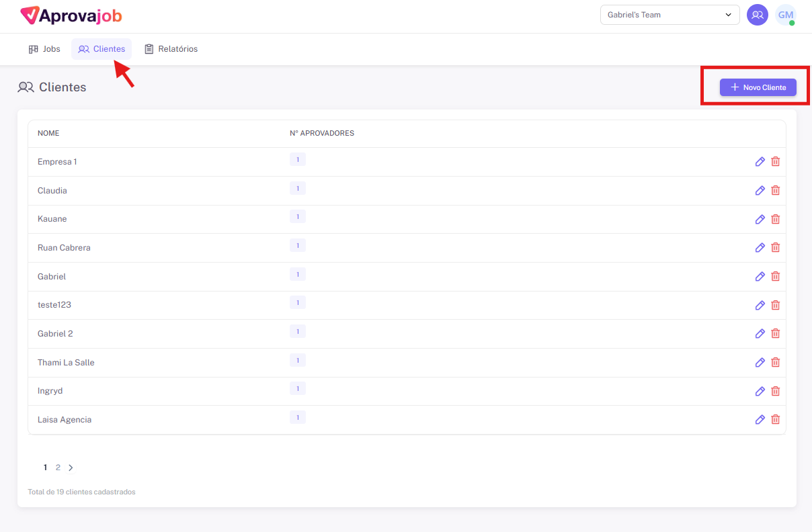Image resolution: width=812 pixels, height=532 pixels.
Task: Click the purple team users icon
Action: click(x=758, y=15)
